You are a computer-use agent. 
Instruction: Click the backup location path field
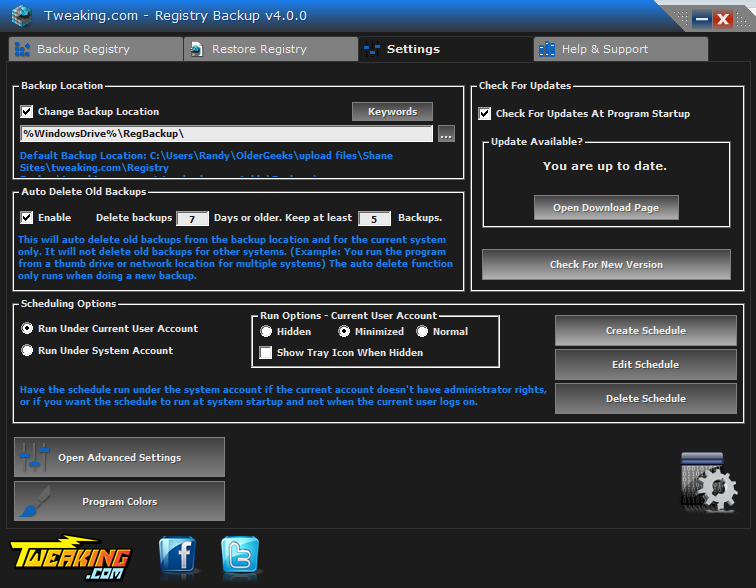[x=226, y=134]
